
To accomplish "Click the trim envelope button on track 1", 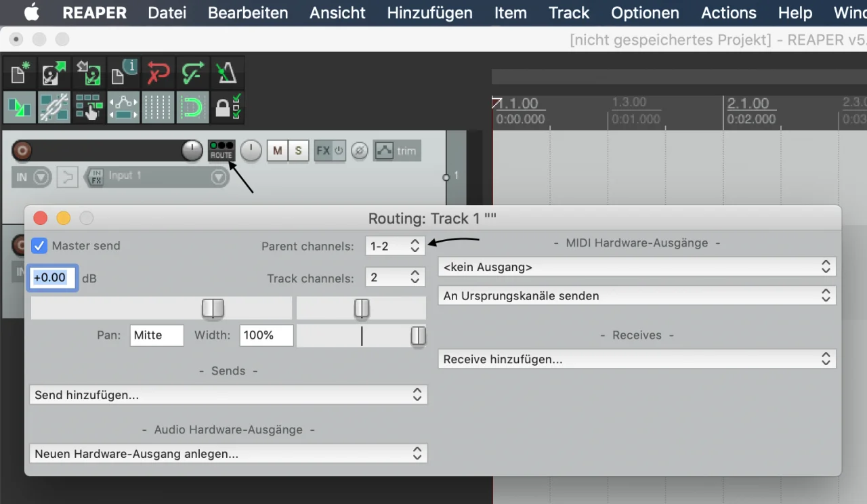I will (397, 150).
